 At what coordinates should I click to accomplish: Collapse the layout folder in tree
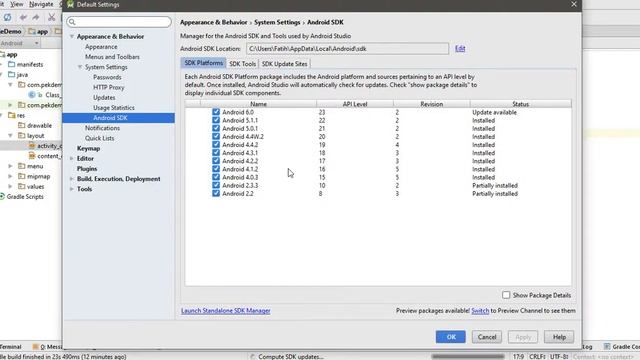[x=10, y=136]
